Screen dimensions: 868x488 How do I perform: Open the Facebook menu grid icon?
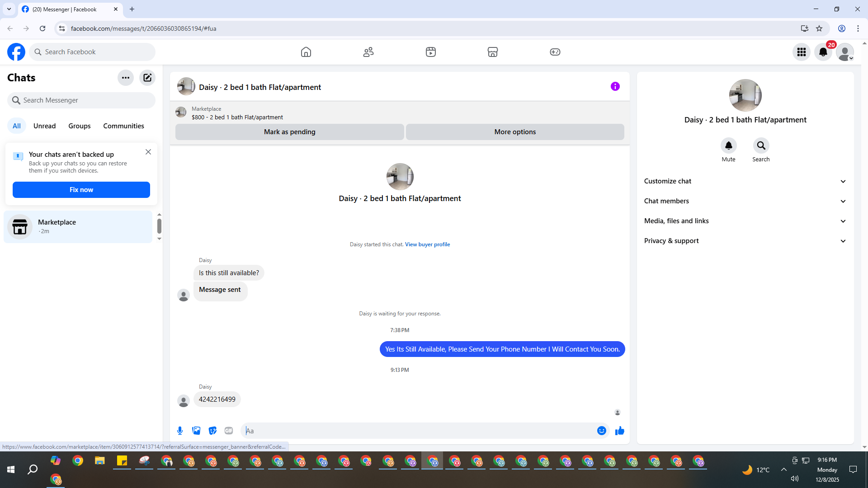[802, 52]
